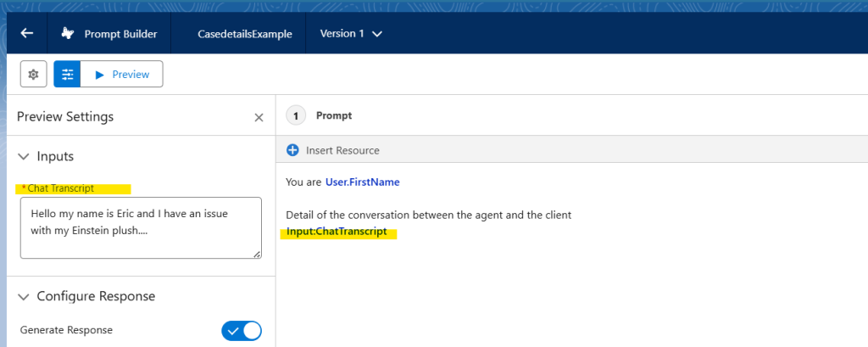Close the Preview Settings panel
This screenshot has width=868, height=347.
coord(259,118)
